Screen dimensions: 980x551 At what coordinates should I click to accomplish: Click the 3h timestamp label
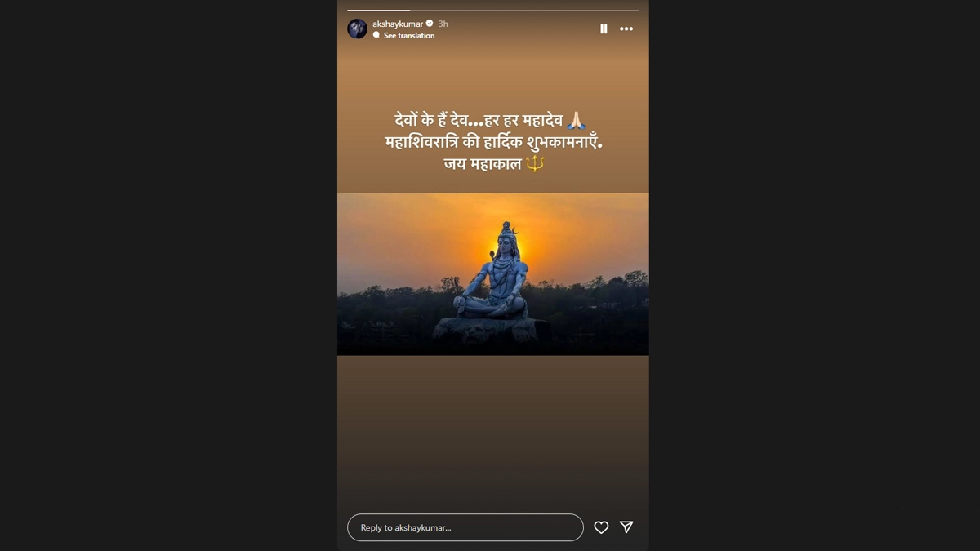tap(443, 24)
